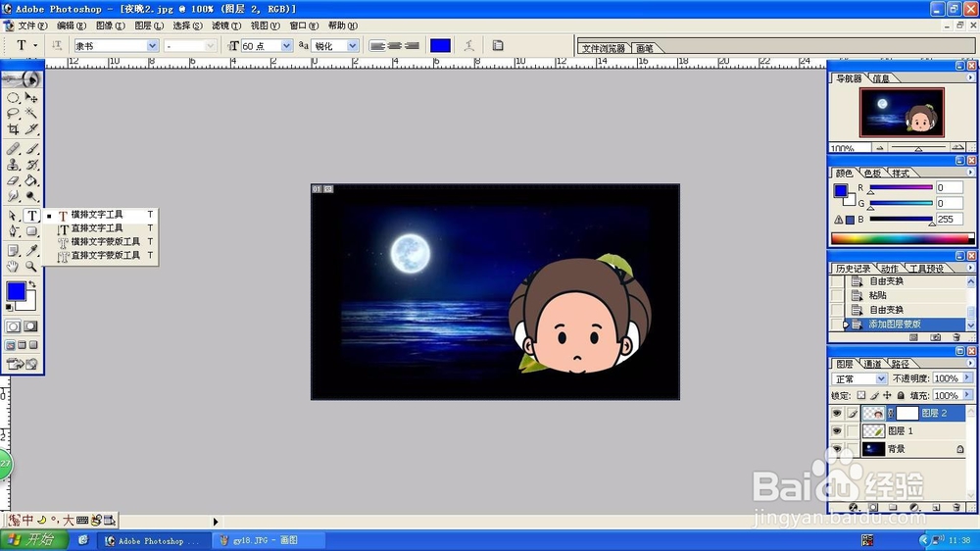Open 滤镜(T) menu
The height and width of the screenshot is (551, 980).
[226, 25]
